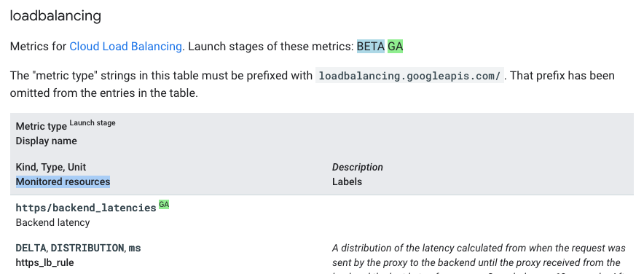Open the Cloud Load Balancing link
The height and width of the screenshot is (274, 644).
pyautogui.click(x=125, y=47)
